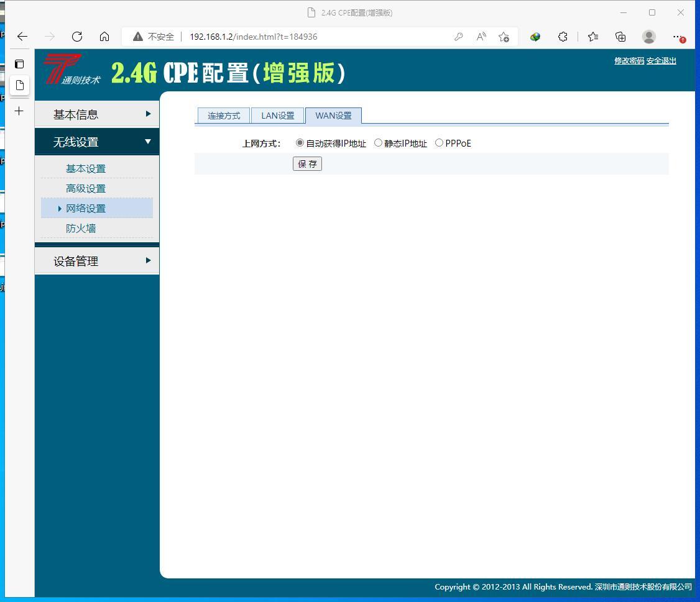Click the 修改密码 change password link
The image size is (700, 602).
629,61
